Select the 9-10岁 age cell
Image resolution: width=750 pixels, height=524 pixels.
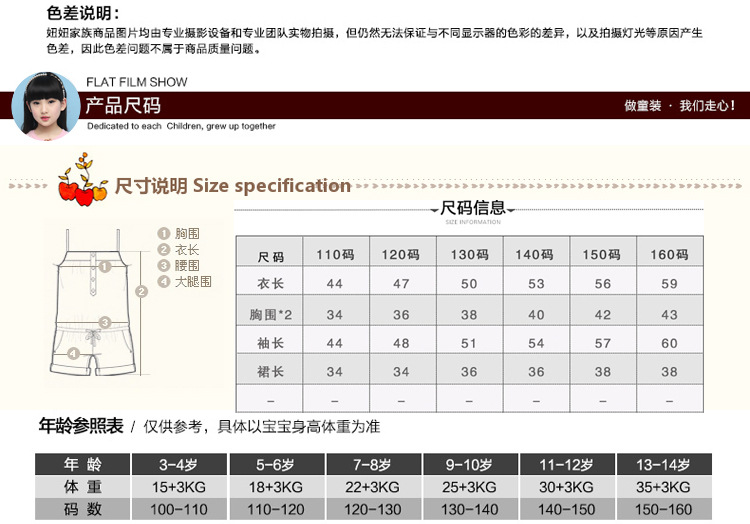[470, 464]
